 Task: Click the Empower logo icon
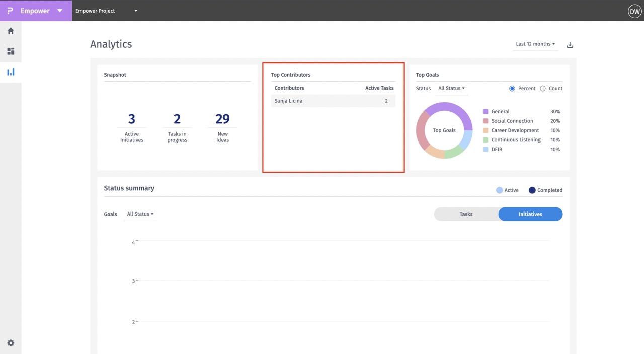tap(10, 11)
